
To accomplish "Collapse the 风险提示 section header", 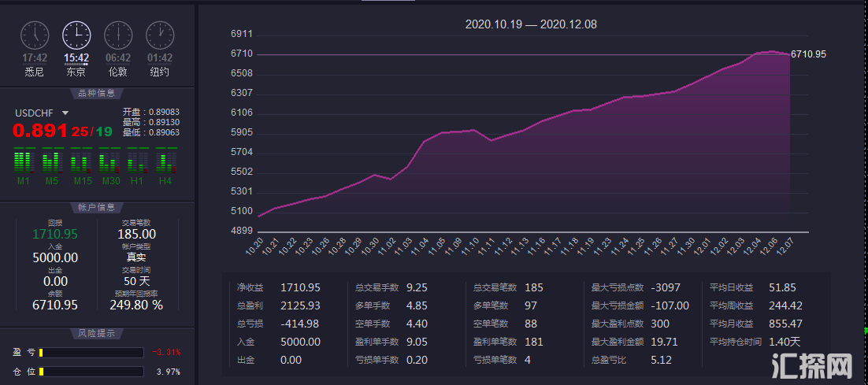I will (97, 333).
